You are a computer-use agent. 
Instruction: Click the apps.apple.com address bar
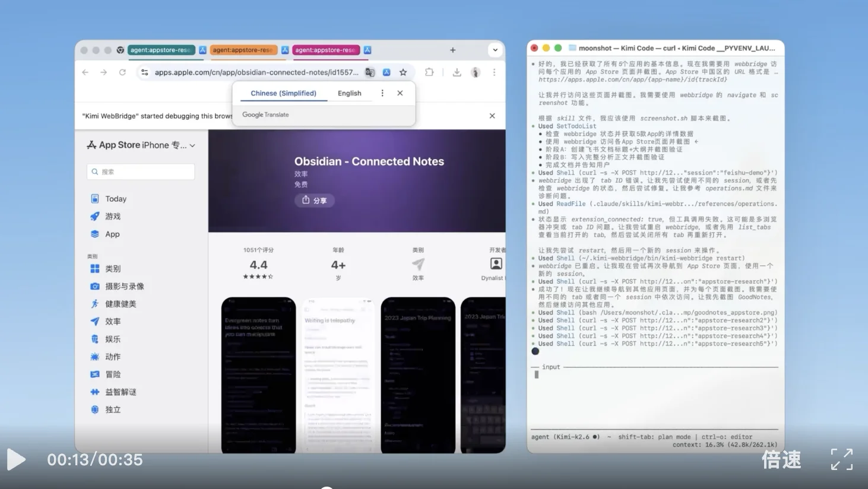click(x=256, y=72)
